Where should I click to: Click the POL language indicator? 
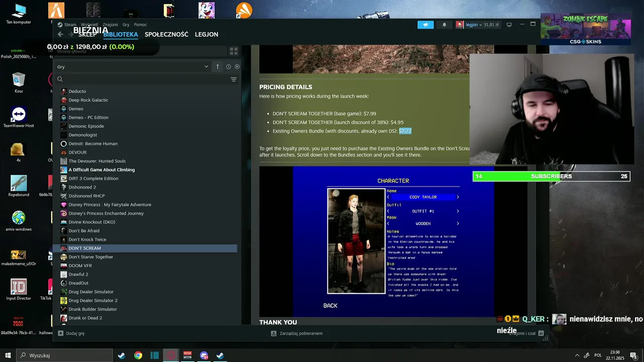(598, 355)
